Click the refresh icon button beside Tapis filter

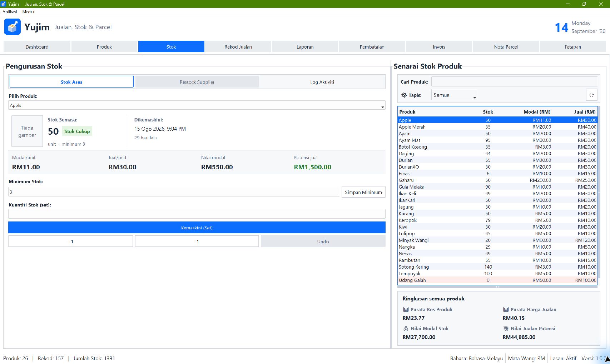coord(591,95)
